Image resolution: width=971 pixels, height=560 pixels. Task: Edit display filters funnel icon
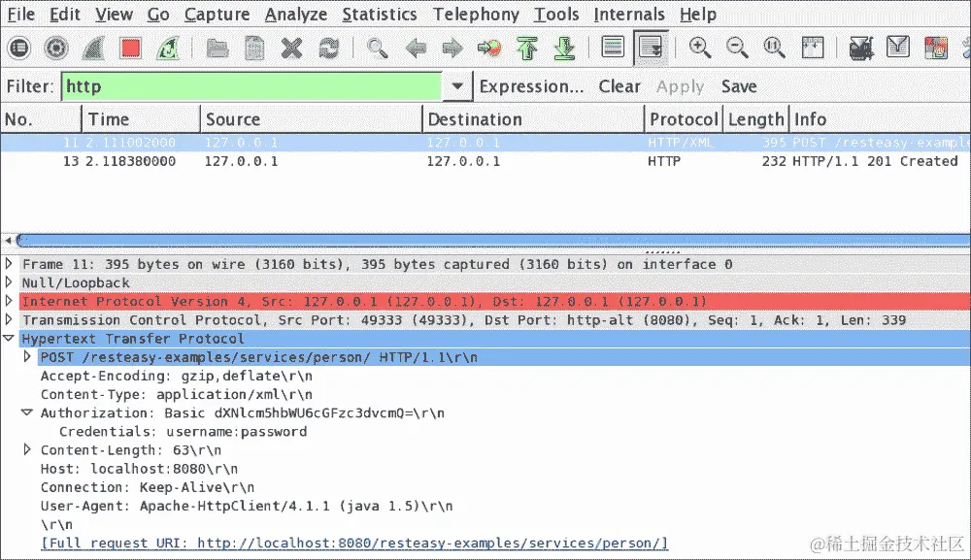click(898, 47)
